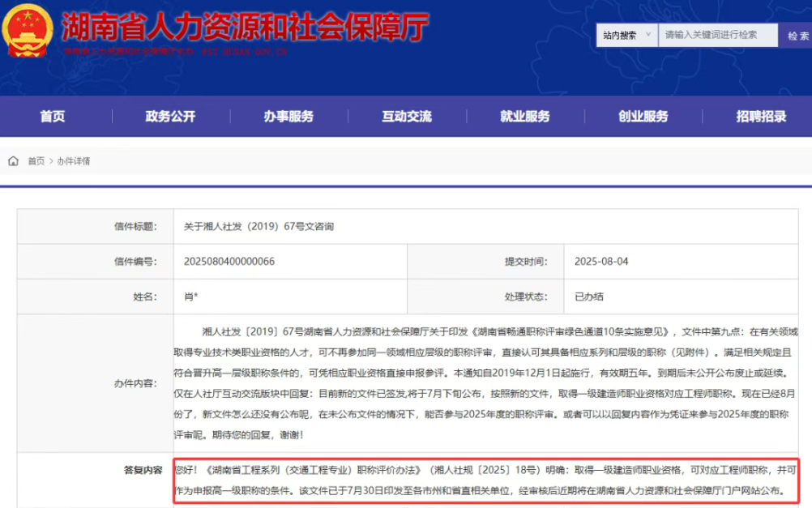
Task: Focus the keyword search input field
Action: (x=717, y=35)
